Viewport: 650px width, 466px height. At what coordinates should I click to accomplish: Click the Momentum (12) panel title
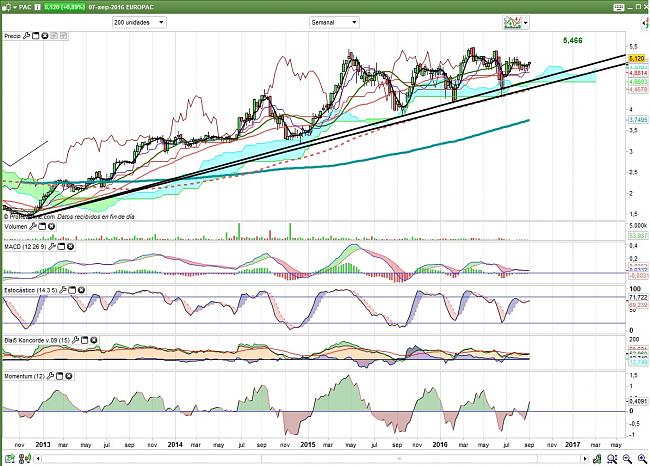24,376
